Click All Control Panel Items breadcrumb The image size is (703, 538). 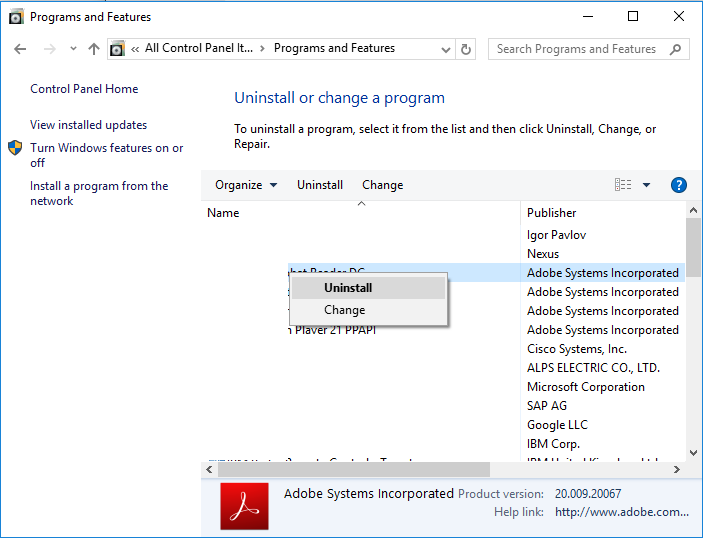[199, 48]
